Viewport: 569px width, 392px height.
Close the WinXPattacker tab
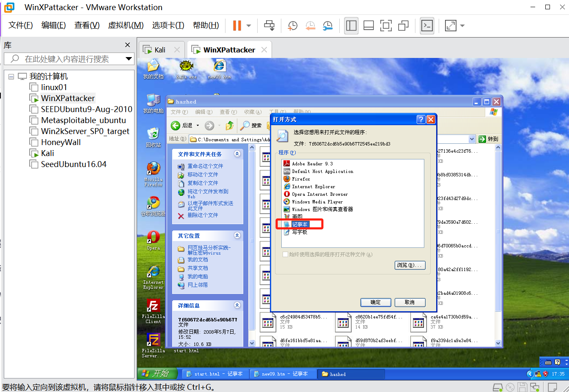[264, 50]
